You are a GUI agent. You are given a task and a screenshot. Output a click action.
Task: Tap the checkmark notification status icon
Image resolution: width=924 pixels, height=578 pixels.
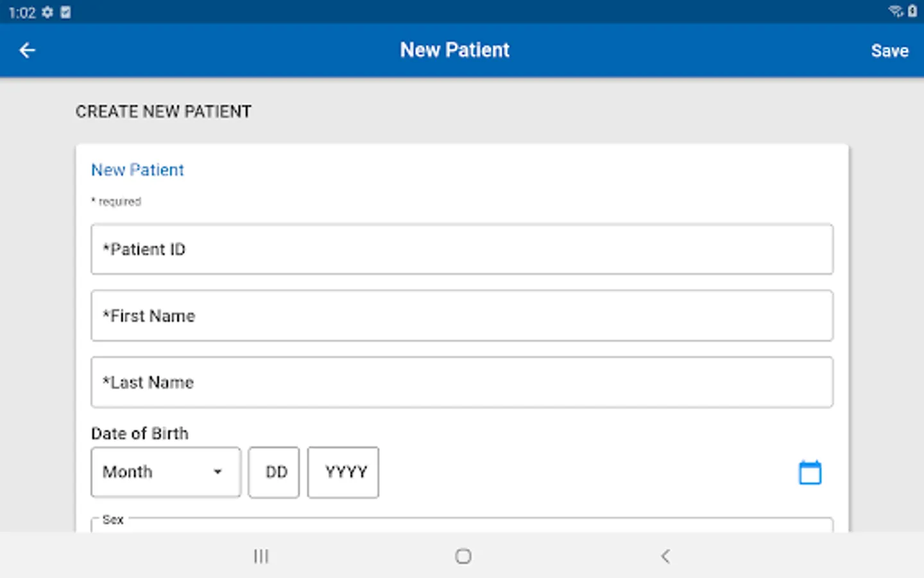pos(65,12)
